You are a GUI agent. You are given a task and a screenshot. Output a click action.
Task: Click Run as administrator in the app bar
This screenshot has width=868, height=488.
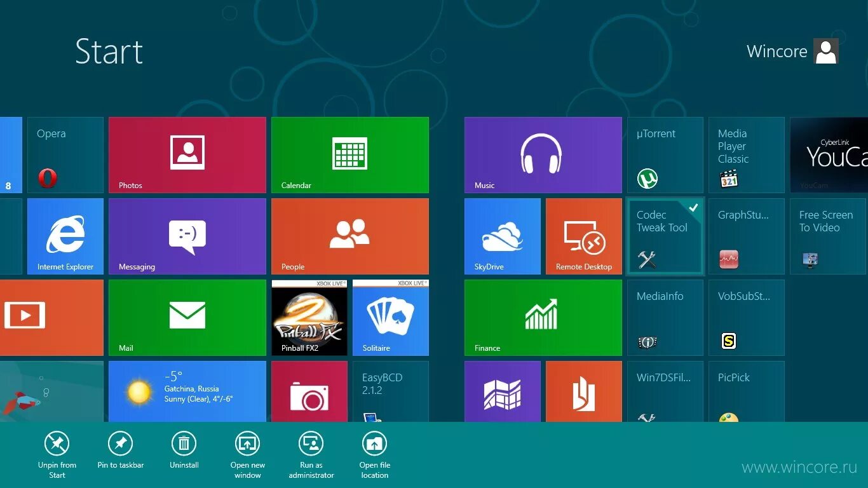(311, 454)
